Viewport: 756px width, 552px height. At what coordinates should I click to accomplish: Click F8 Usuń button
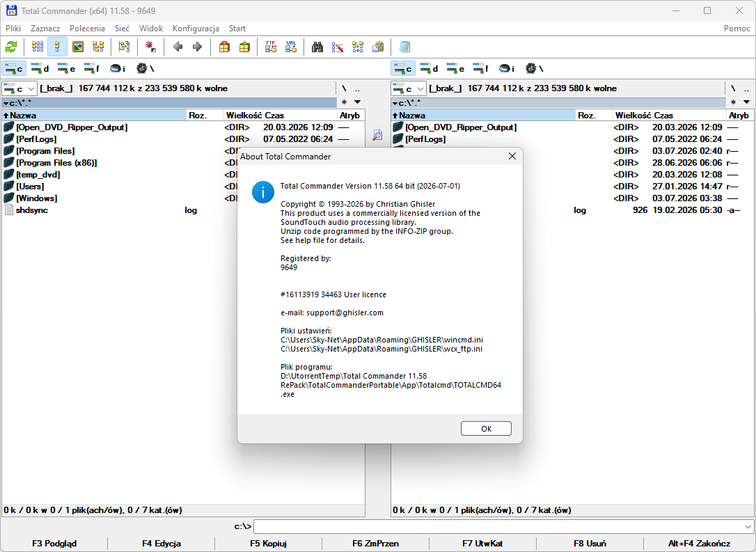pos(590,544)
